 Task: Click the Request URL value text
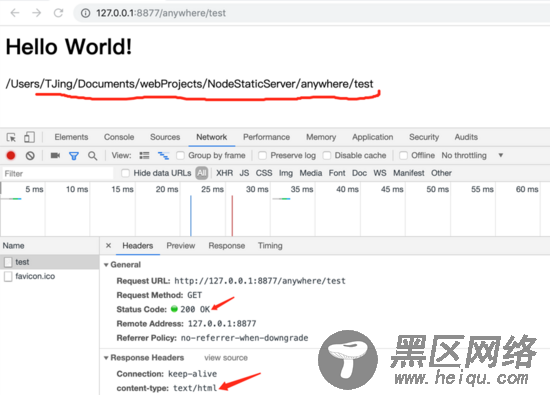coord(260,281)
